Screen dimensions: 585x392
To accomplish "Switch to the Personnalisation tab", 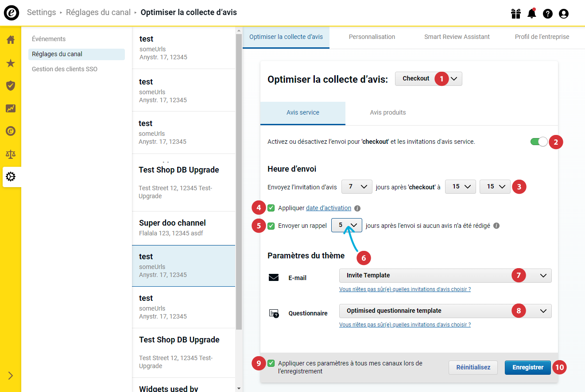I will tap(372, 37).
